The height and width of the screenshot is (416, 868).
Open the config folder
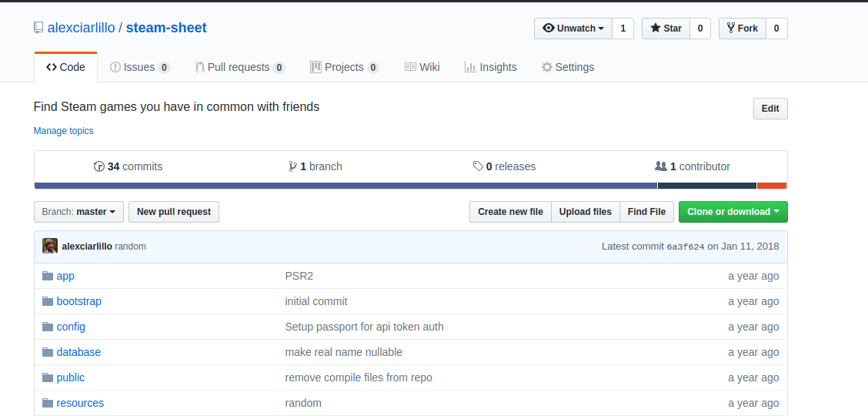[71, 327]
